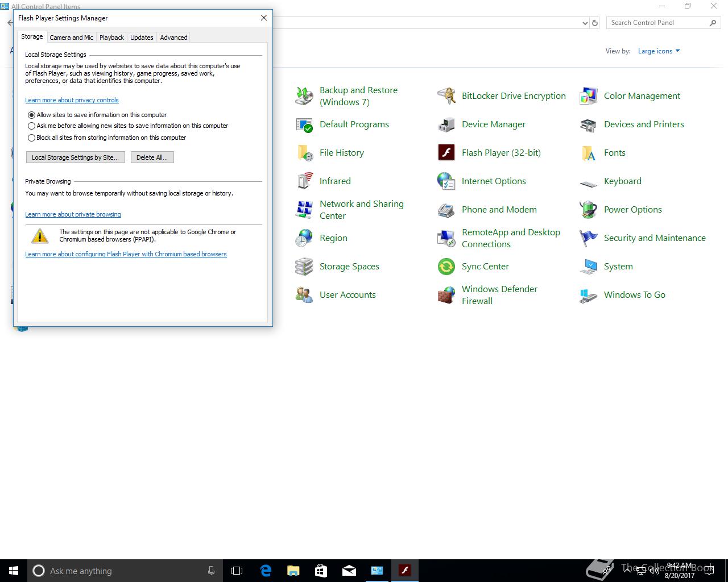The image size is (728, 582).
Task: Click the Power Options battery icon
Action: click(588, 210)
